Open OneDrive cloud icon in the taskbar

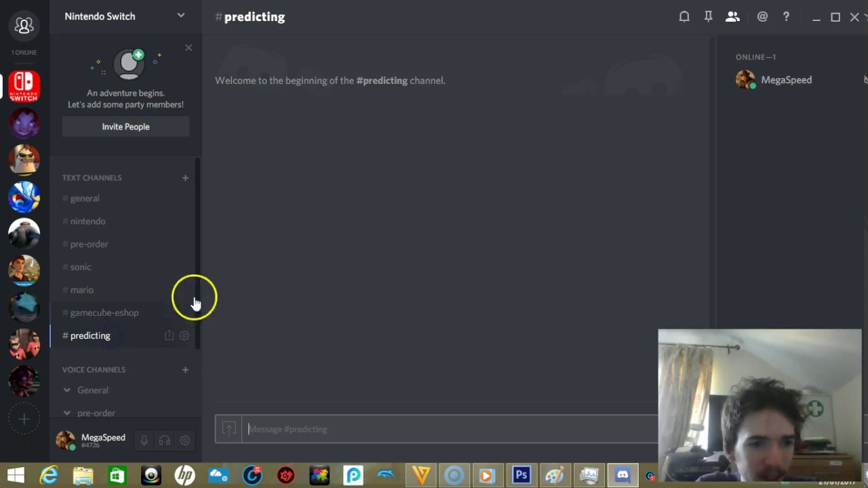pyautogui.click(x=218, y=475)
